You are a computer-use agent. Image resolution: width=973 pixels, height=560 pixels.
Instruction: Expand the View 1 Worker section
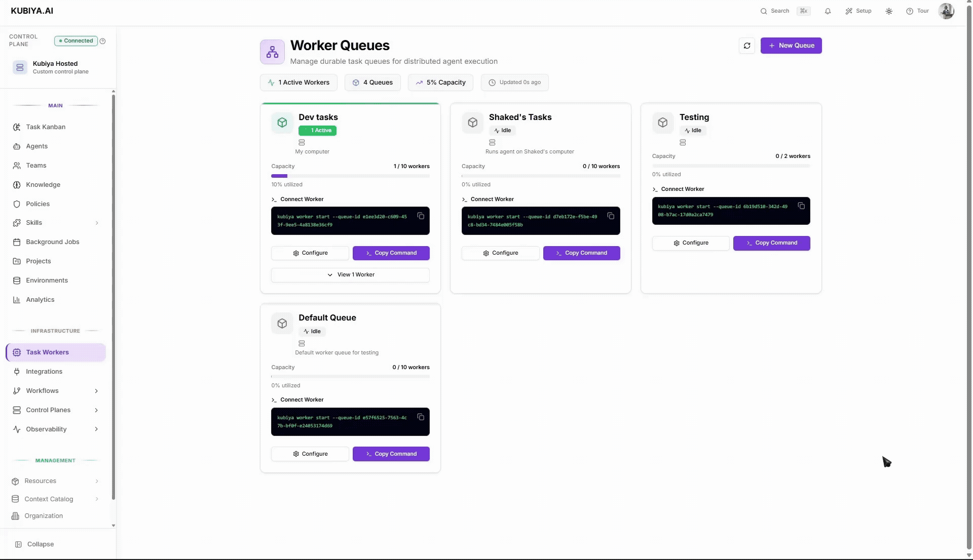click(350, 274)
